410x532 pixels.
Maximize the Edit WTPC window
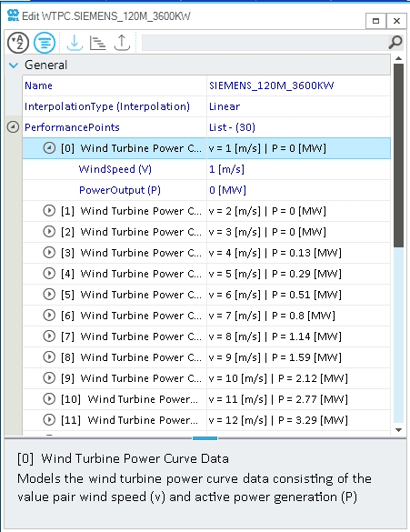[375, 21]
